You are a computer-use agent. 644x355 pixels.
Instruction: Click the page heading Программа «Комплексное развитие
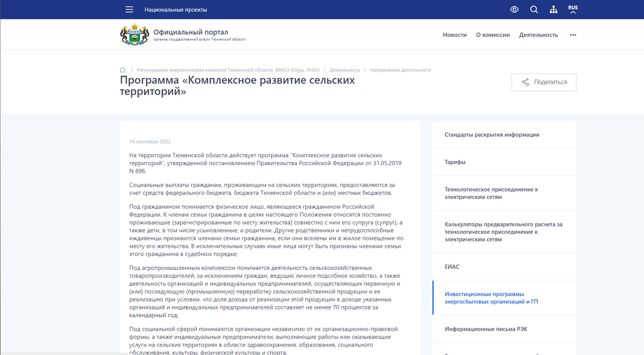click(x=238, y=85)
